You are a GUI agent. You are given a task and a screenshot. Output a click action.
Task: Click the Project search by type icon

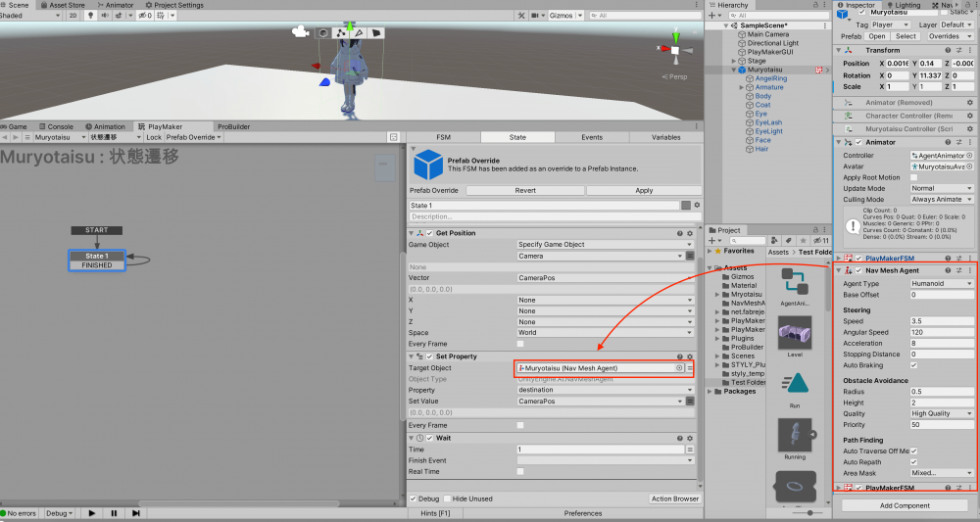coord(774,240)
